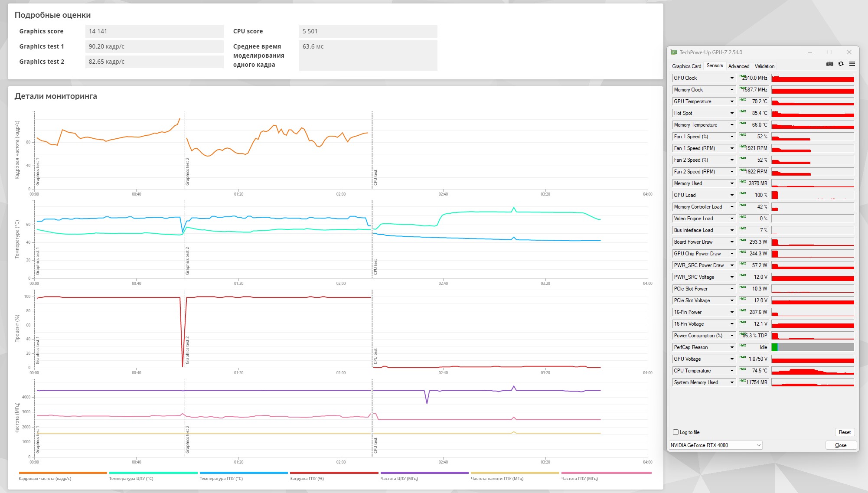Click the Close button in GPU-Z
This screenshot has height=493, width=868.
tap(840, 445)
